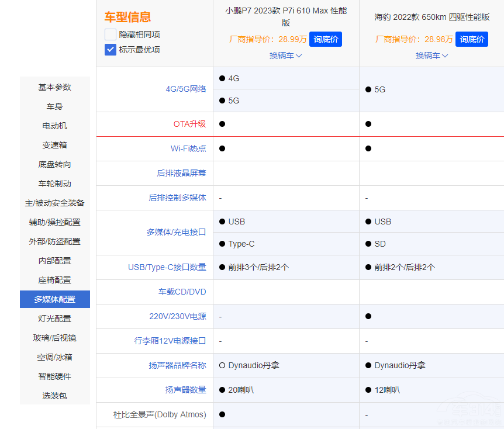Enable the 隐藏相同项 checkbox
The width and height of the screenshot is (504, 429).
pos(110,34)
